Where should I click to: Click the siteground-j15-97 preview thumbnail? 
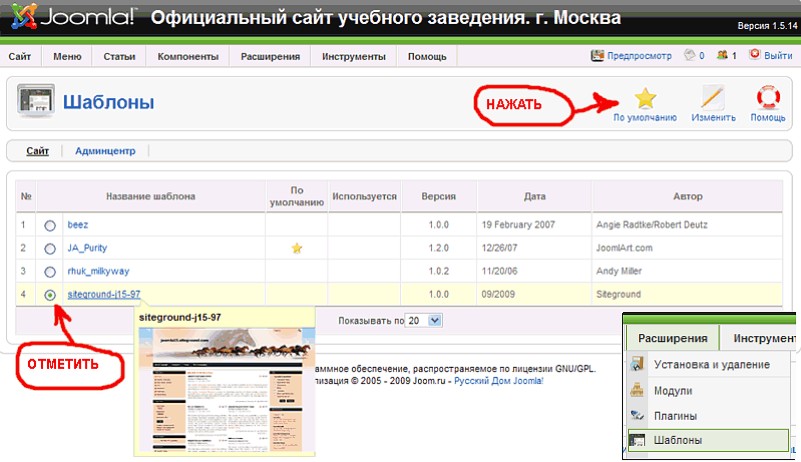[227, 390]
